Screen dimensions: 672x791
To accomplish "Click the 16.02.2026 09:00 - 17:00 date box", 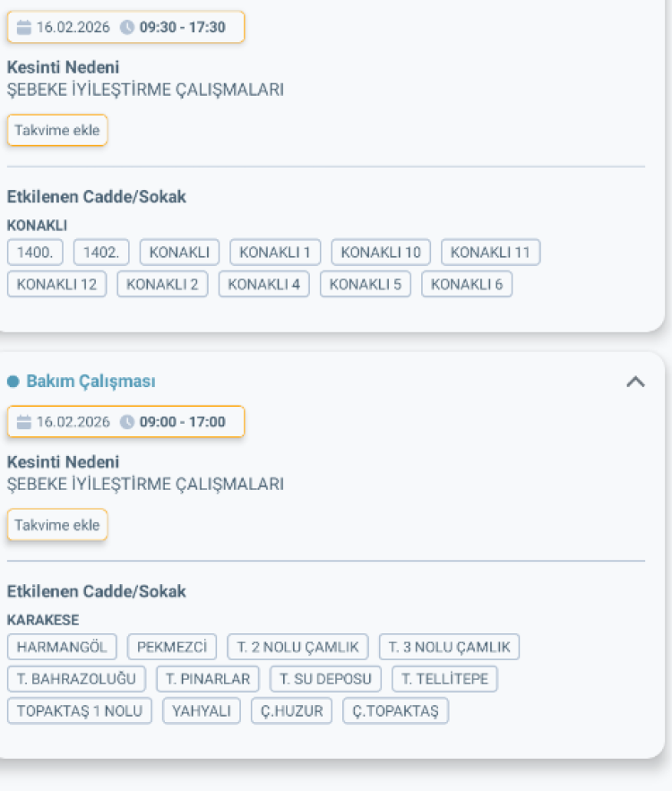I will tap(125, 422).
